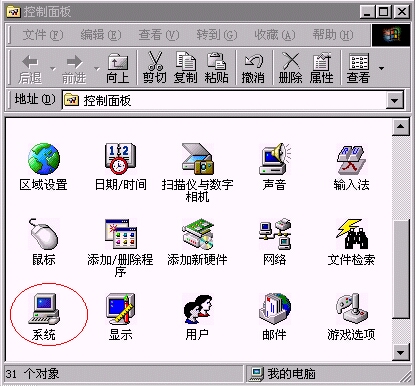Click the 删除 delete button

pyautogui.click(x=290, y=68)
